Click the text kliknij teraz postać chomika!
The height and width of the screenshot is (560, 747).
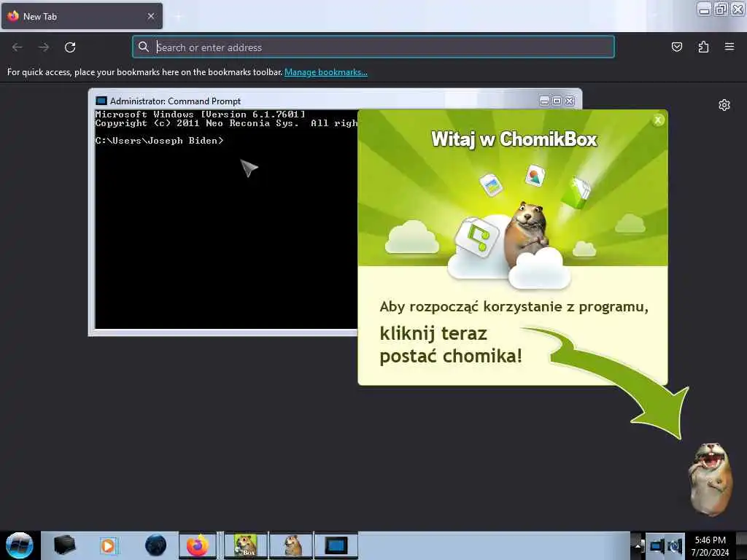pos(451,345)
